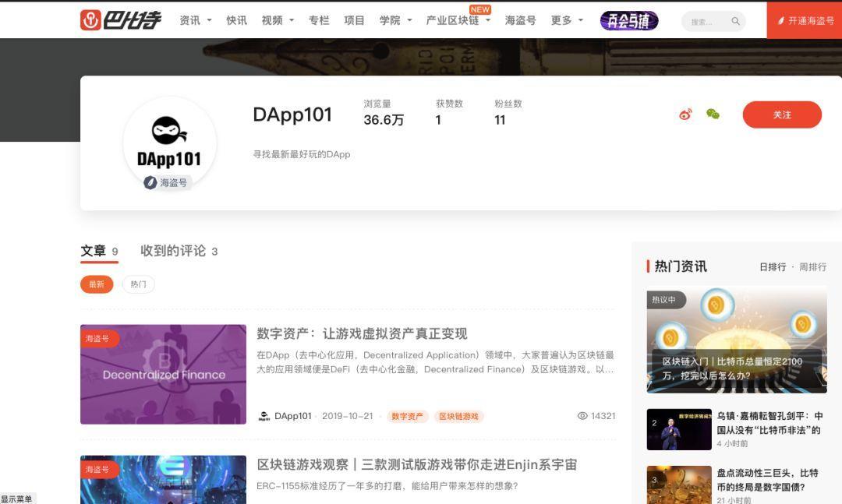Open the 项目 nav item

[354, 20]
